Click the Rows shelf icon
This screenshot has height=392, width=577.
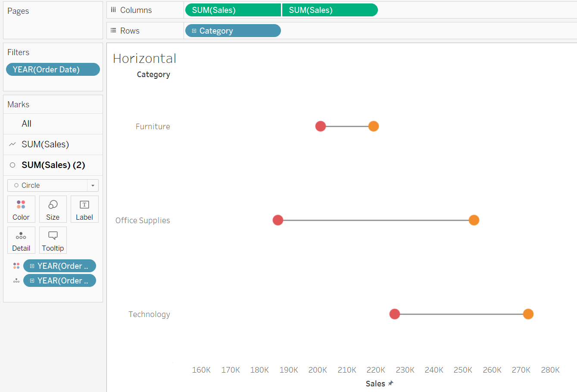tap(113, 30)
